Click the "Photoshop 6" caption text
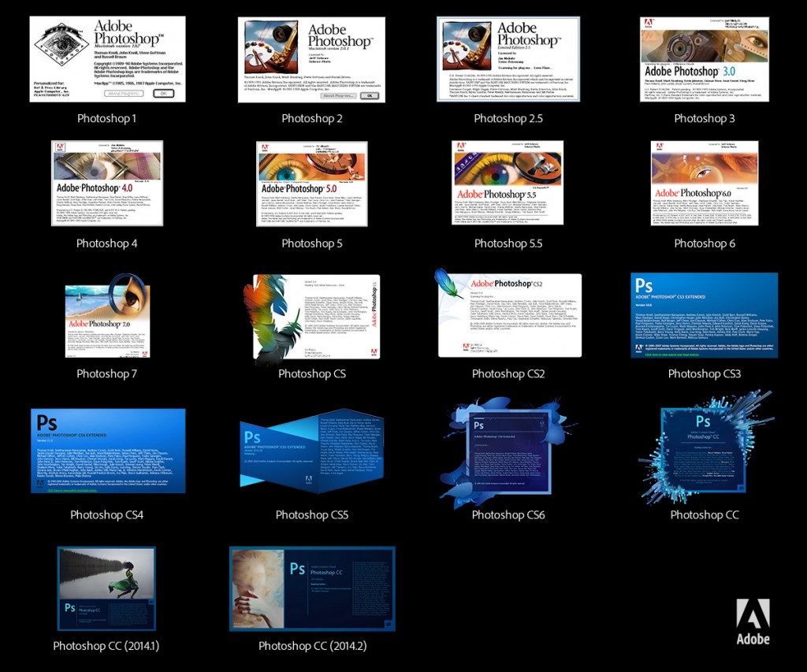Viewport: 807px width, 672px height. coord(704,243)
